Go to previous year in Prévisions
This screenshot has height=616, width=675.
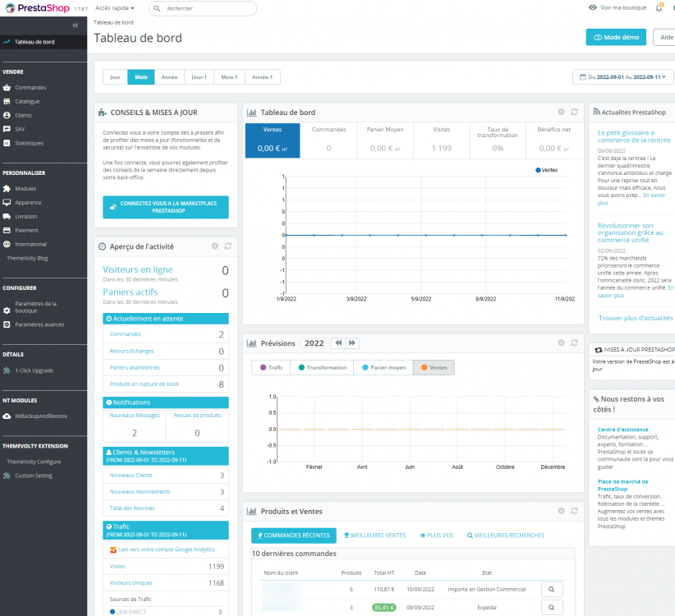(338, 343)
